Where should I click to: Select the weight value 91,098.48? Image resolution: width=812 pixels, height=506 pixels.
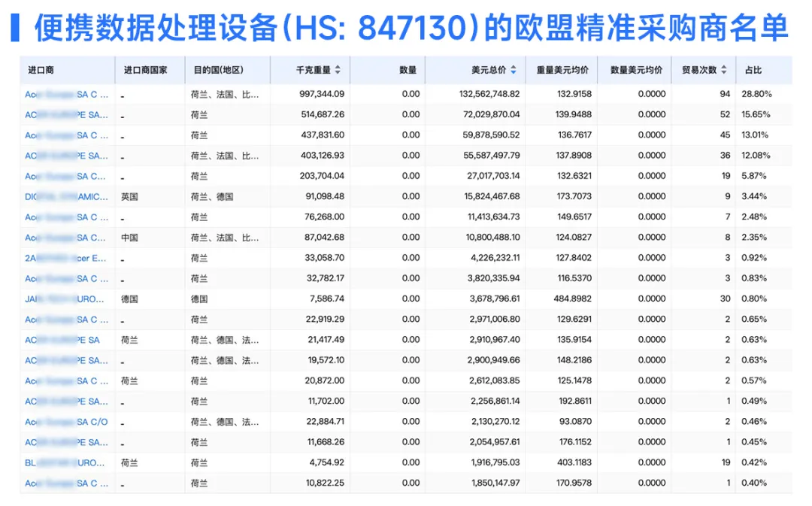[x=325, y=196]
